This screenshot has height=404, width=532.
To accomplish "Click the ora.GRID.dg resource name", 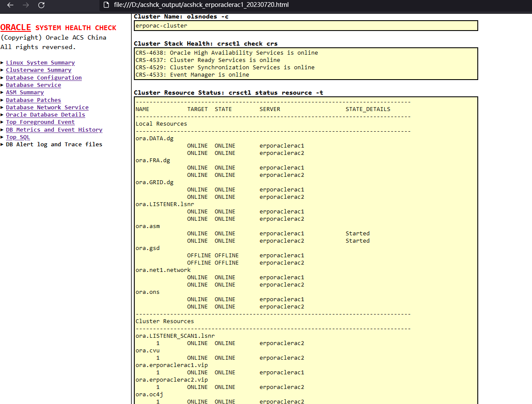I will click(155, 182).
